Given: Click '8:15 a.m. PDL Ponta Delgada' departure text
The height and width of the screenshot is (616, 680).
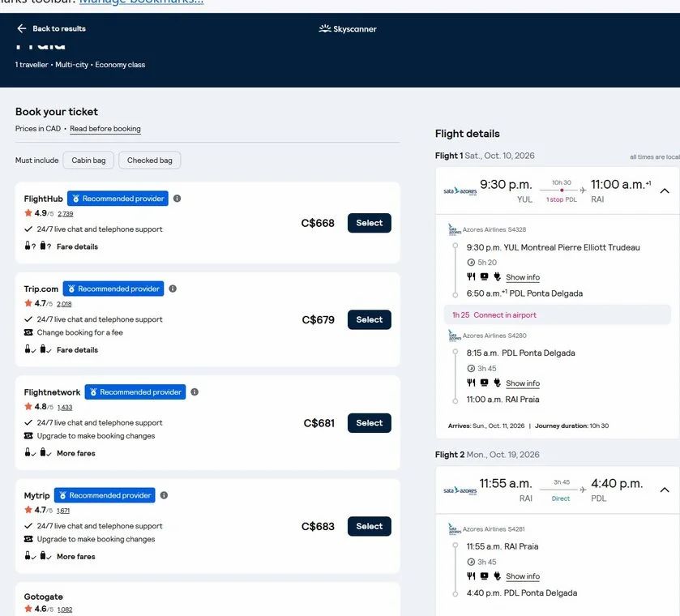Looking at the screenshot, I should point(520,353).
